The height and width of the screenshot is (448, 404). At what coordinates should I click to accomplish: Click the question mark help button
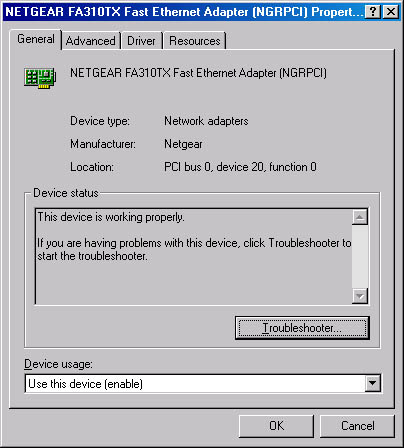(373, 12)
